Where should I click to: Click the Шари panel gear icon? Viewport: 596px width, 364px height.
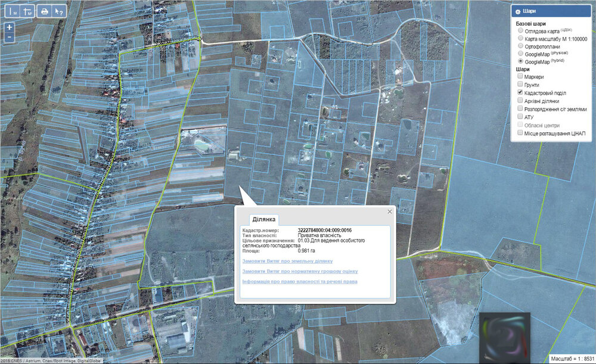coord(517,11)
